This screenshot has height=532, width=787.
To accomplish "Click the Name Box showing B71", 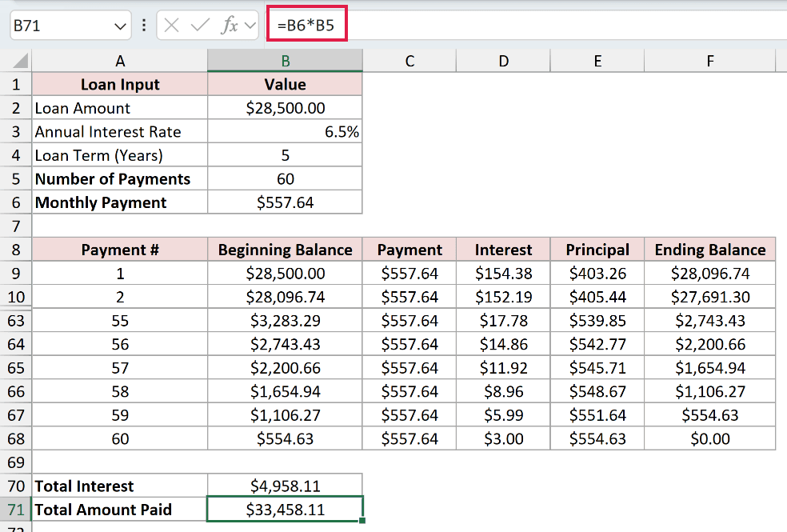I will tap(70, 25).
